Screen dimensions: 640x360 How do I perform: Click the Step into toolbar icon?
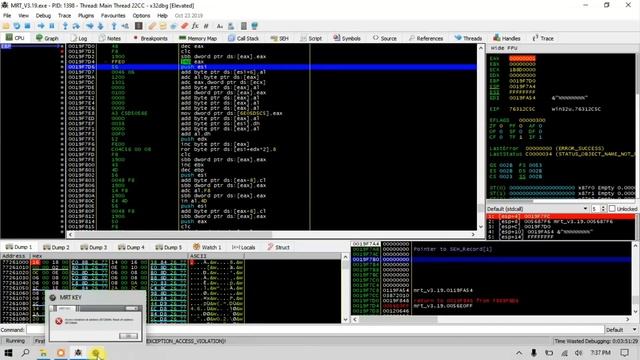pyautogui.click(x=65, y=26)
